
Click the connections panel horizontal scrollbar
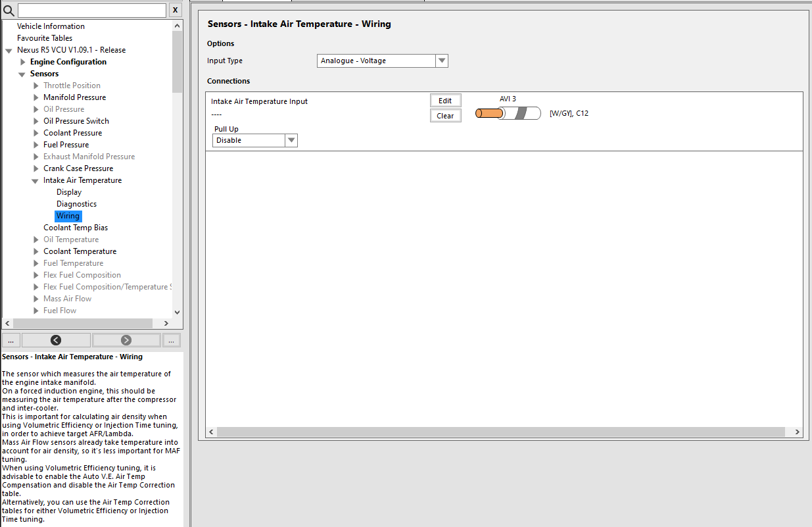point(500,432)
